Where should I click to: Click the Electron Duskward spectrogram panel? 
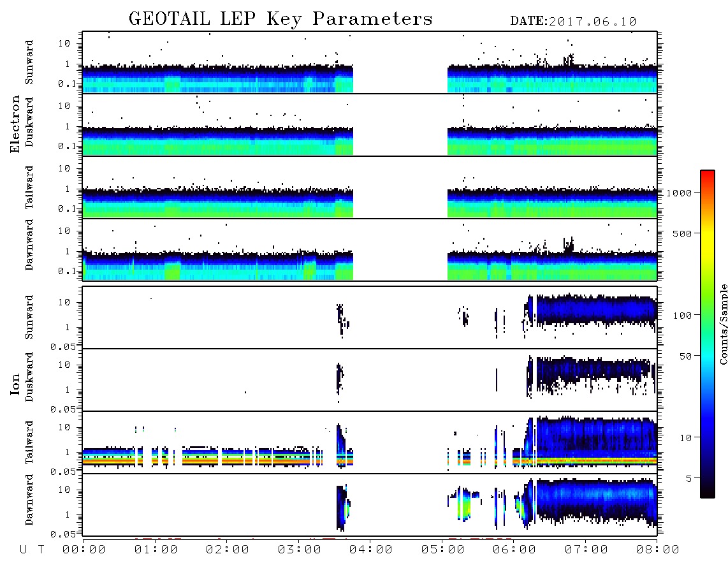coord(370,124)
